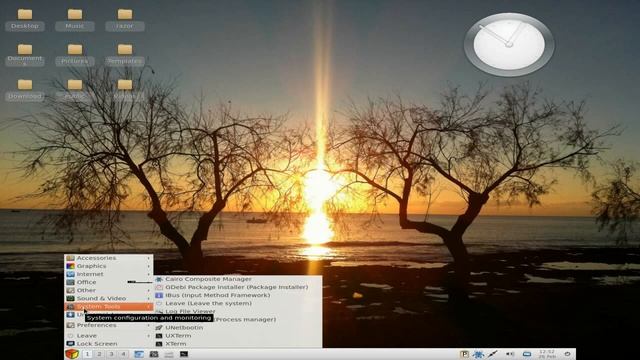640x360 pixels.
Task: Launch GDebi Package Installer
Action: tap(238, 287)
